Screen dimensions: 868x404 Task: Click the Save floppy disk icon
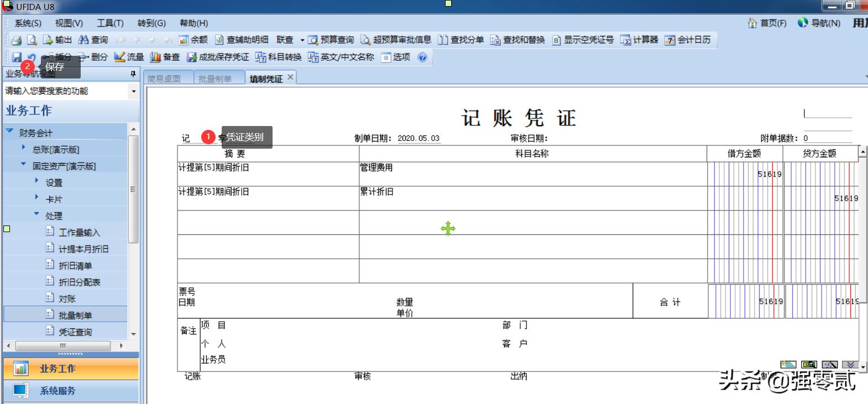[17, 57]
